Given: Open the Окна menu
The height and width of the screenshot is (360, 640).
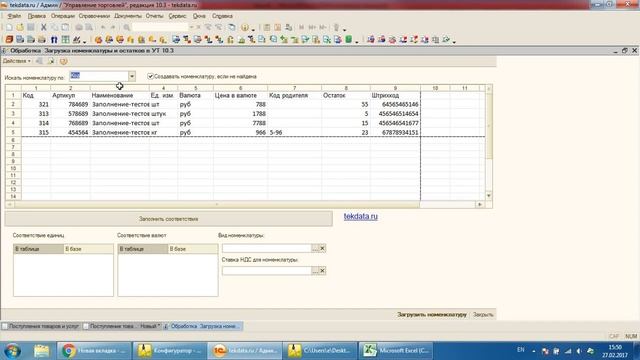Looking at the screenshot, I should click(199, 16).
